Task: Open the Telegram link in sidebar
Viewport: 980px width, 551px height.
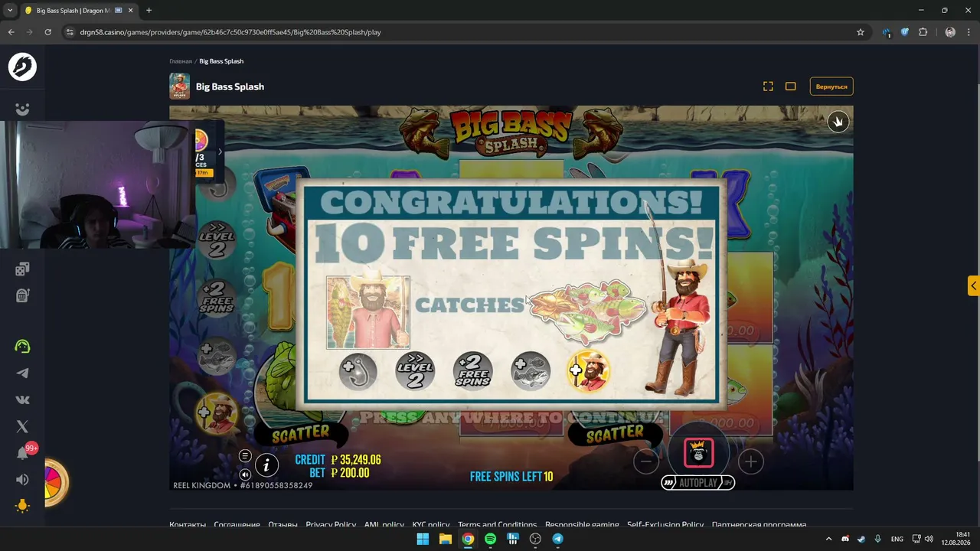Action: pyautogui.click(x=22, y=373)
